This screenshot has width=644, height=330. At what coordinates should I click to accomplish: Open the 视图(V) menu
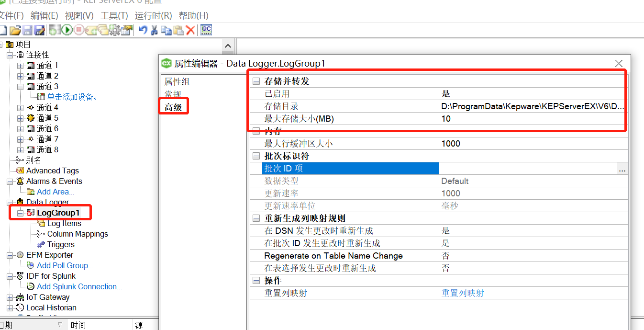(79, 16)
